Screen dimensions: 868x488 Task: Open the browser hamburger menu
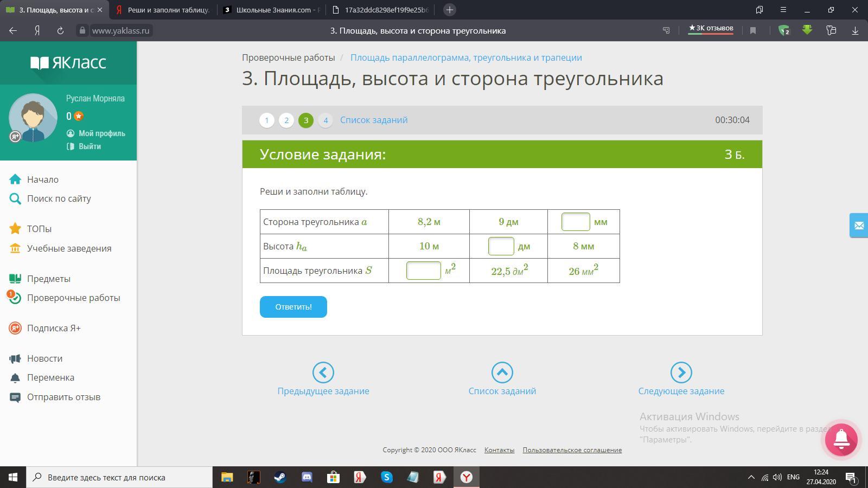pos(783,10)
